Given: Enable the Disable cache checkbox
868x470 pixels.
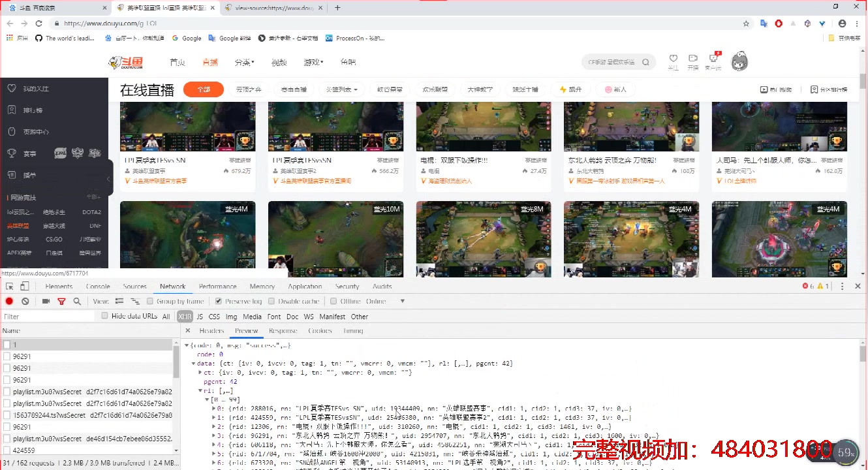Looking at the screenshot, I should point(271,302).
